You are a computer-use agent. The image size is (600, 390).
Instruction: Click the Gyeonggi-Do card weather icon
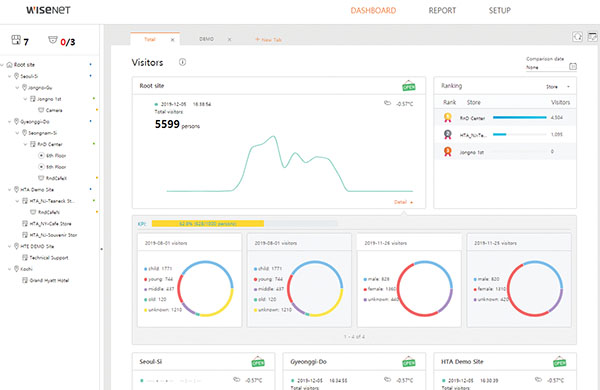(x=387, y=380)
